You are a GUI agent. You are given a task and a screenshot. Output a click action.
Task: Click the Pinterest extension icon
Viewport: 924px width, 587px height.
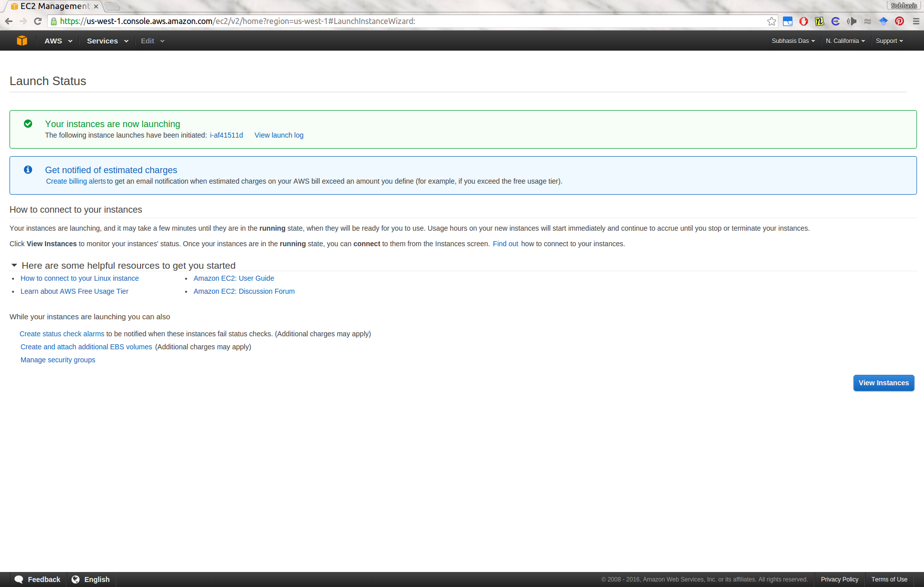pyautogui.click(x=899, y=21)
